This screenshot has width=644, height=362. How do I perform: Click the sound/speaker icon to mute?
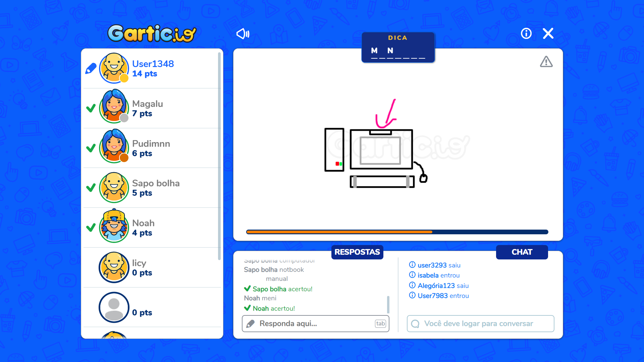point(243,34)
